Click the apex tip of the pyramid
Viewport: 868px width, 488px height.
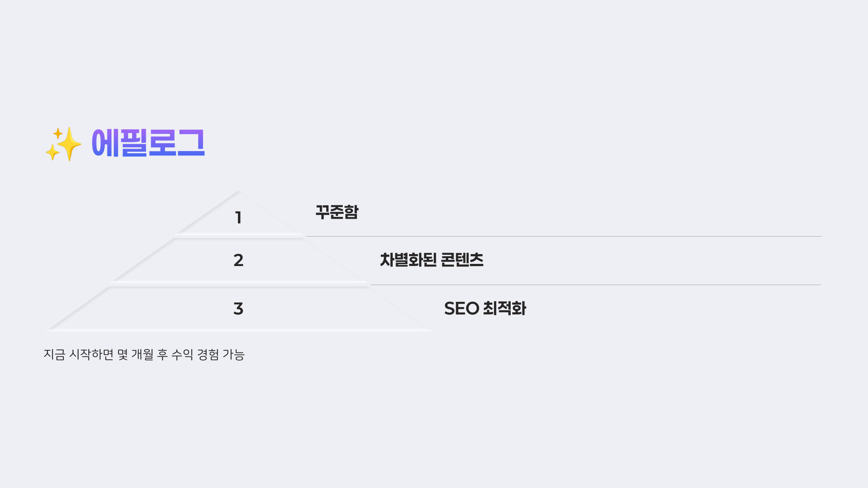[238, 192]
